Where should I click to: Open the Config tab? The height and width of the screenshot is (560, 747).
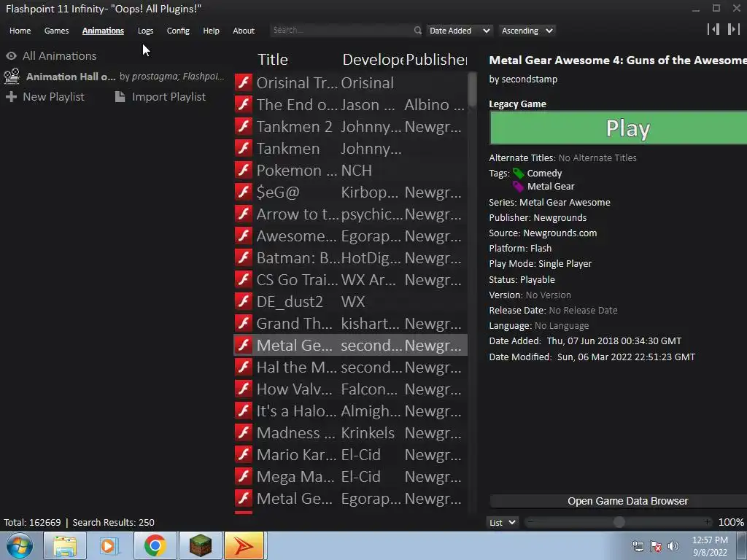[x=178, y=31]
